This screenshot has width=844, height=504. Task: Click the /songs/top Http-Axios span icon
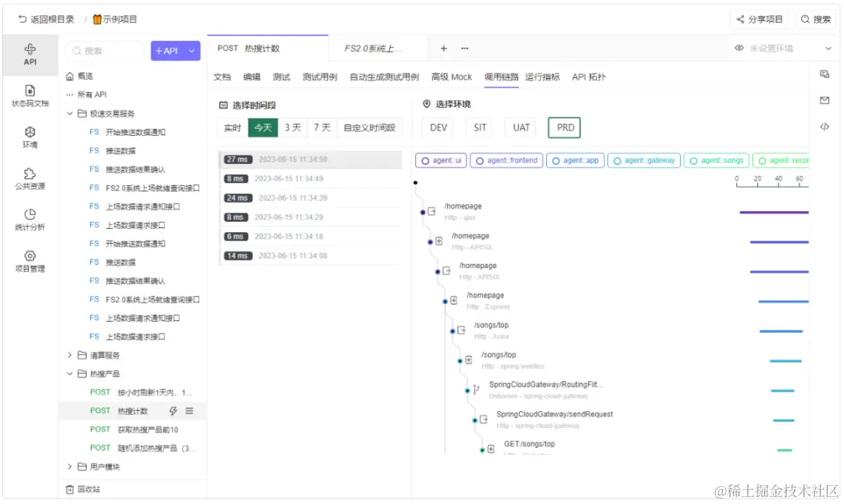(461, 331)
